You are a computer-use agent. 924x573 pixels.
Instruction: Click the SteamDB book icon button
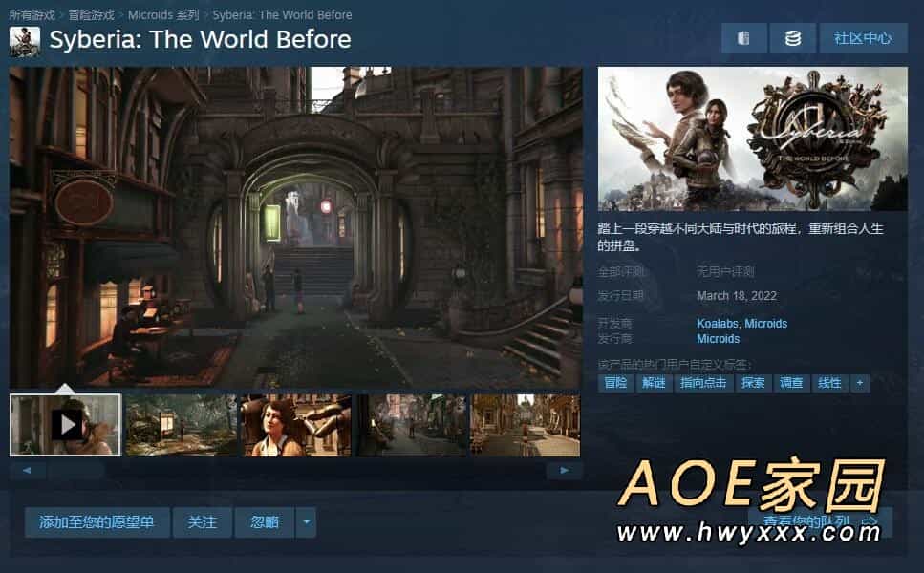pos(744,38)
